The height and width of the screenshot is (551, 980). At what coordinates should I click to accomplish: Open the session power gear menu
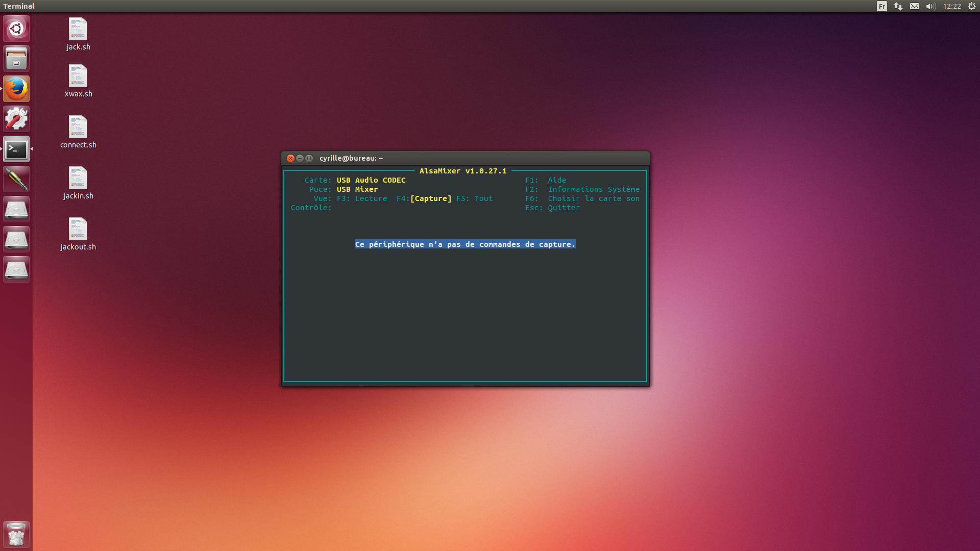click(972, 6)
